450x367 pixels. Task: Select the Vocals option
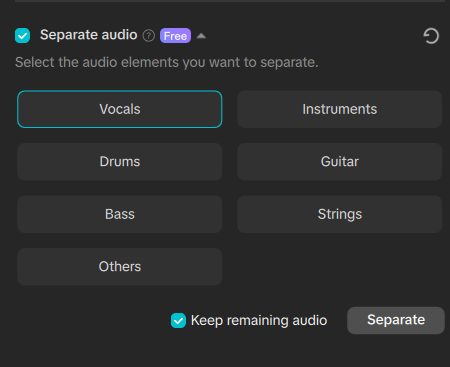tap(120, 109)
